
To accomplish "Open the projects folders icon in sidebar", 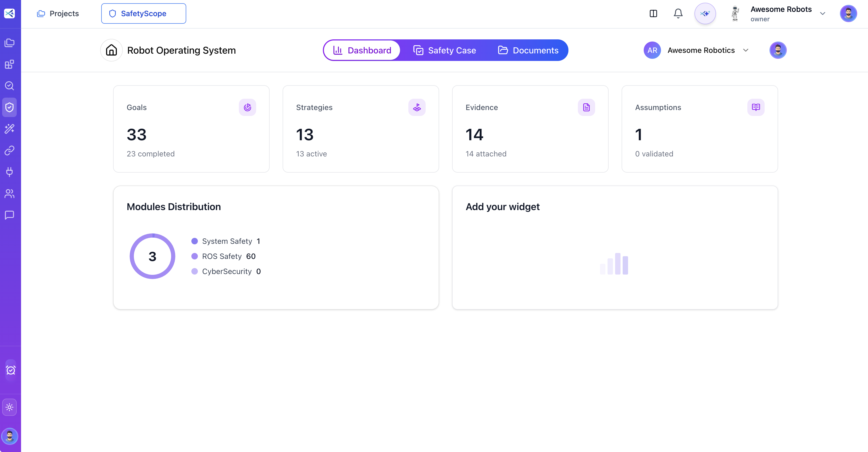I will (9, 43).
